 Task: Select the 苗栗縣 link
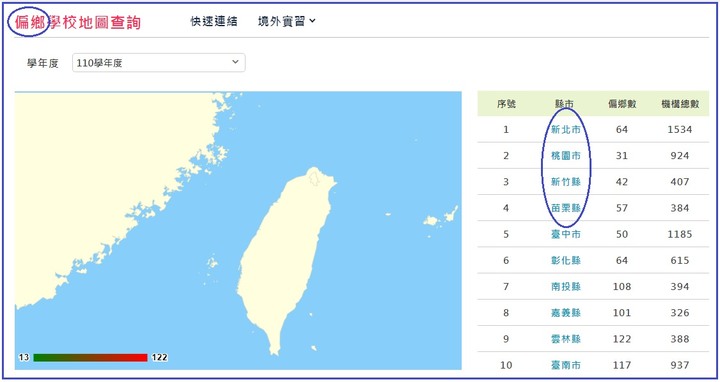[x=566, y=208]
